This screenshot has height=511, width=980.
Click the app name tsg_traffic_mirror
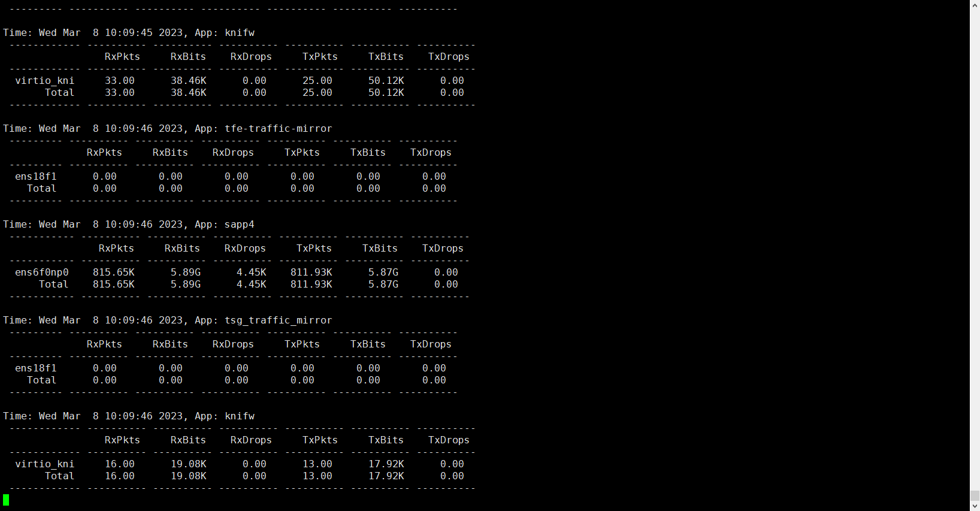pyautogui.click(x=278, y=320)
